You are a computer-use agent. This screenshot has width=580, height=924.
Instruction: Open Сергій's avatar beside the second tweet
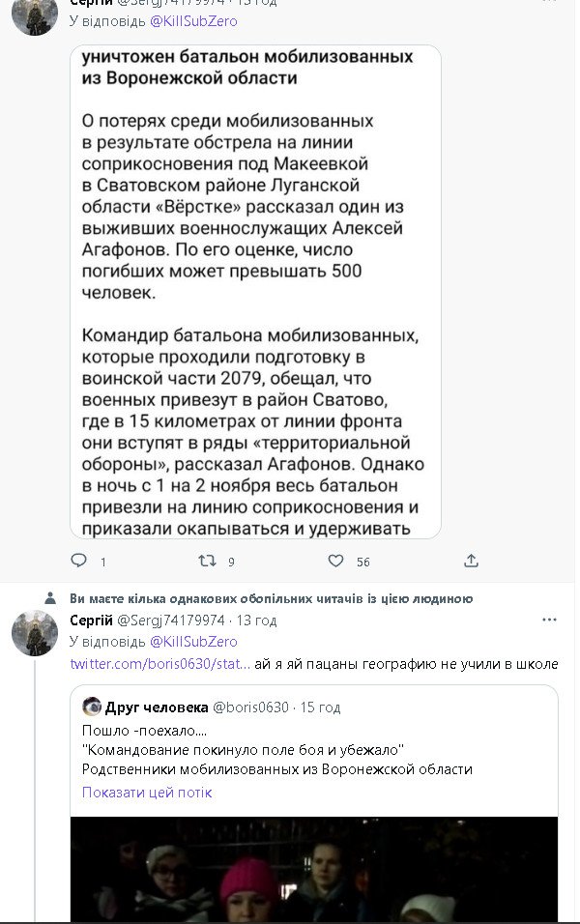pos(34,634)
